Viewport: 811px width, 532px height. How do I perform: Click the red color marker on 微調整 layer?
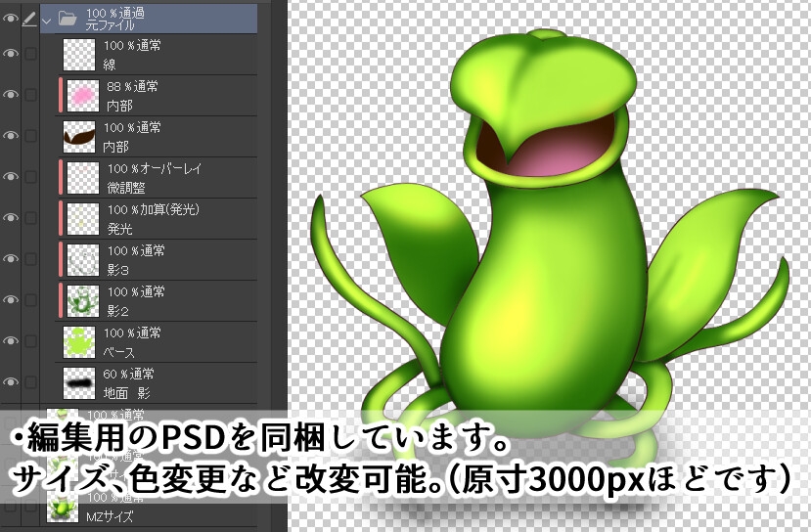point(61,178)
